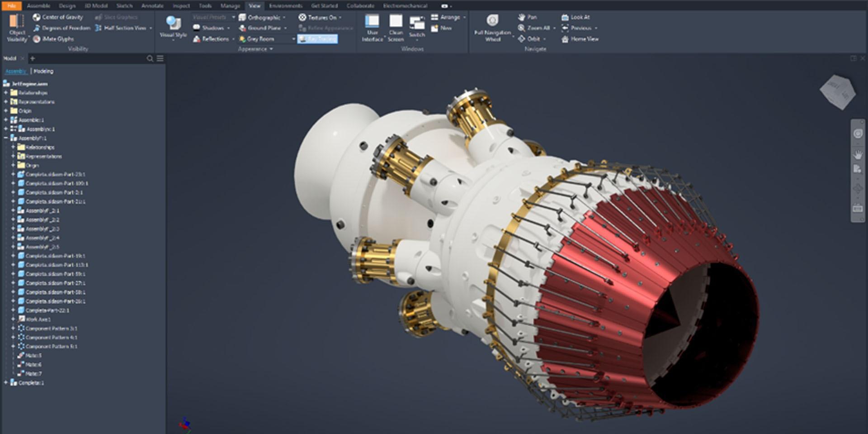Select the Pan tool in Navigate panel
The image size is (868, 434).
pos(527,17)
